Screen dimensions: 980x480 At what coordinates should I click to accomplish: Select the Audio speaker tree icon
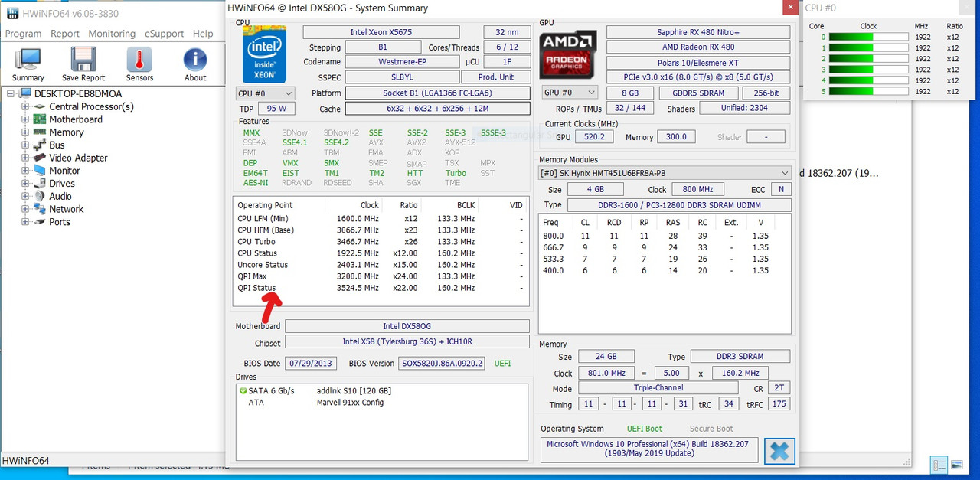[40, 196]
